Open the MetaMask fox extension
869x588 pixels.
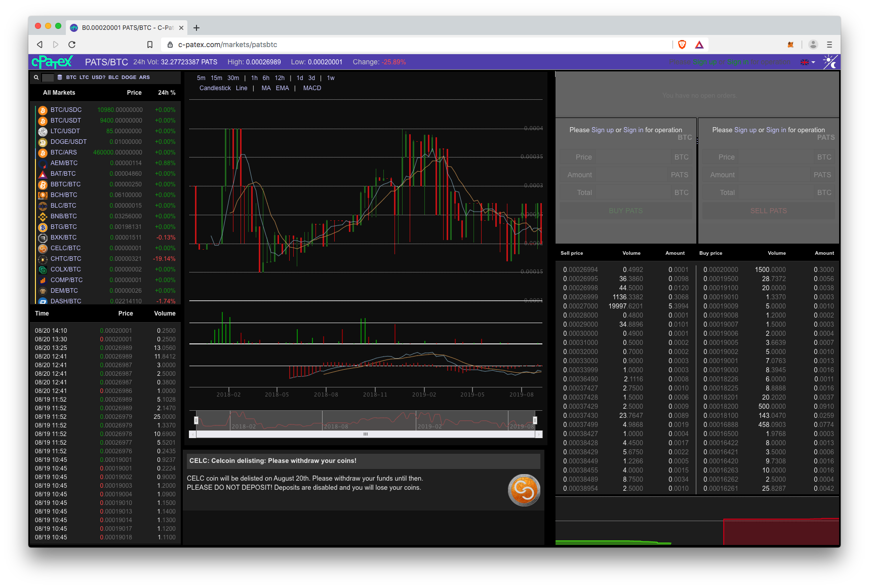[791, 45]
